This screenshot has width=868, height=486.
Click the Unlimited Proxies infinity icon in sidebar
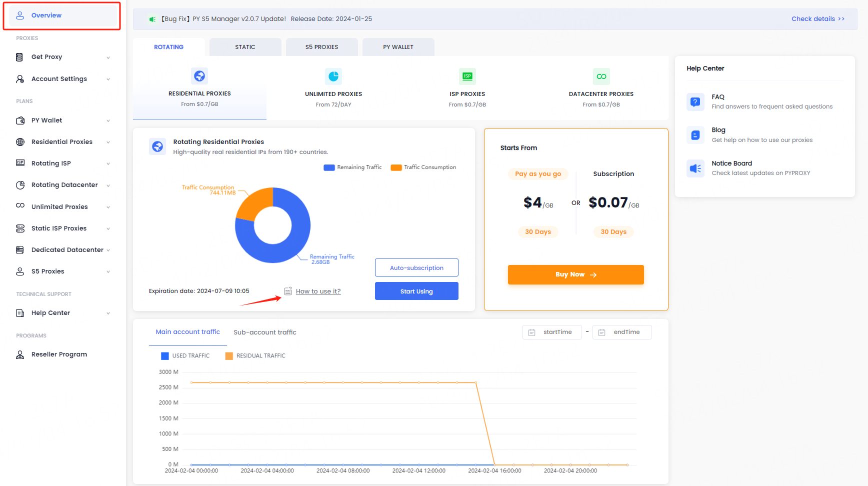coord(20,206)
